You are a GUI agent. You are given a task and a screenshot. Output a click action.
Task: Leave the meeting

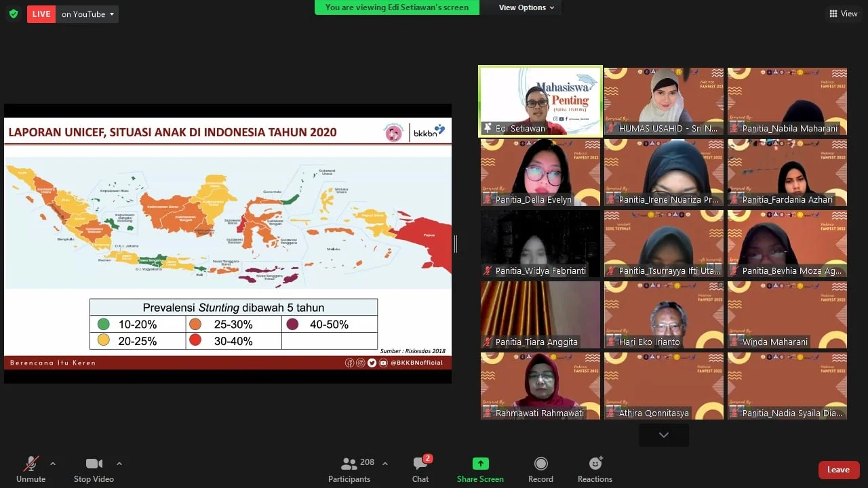839,470
